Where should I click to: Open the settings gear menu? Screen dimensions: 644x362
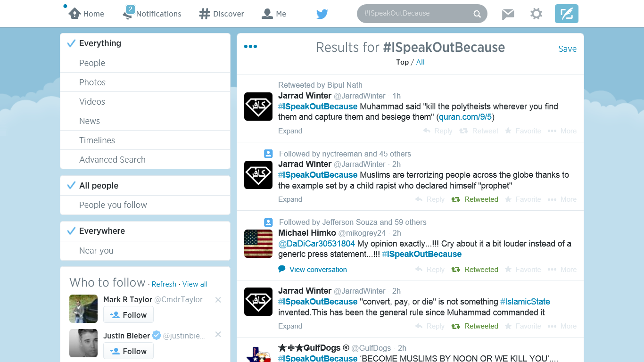tap(536, 14)
